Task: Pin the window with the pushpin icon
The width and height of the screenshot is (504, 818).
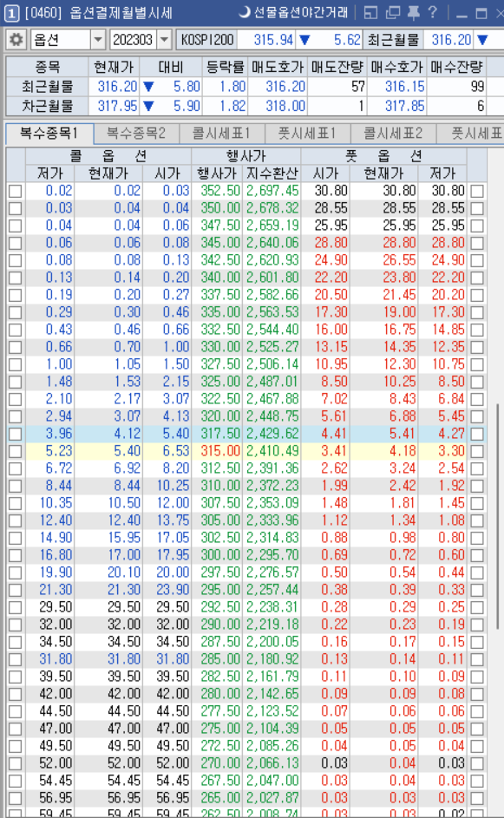Action: click(x=413, y=12)
